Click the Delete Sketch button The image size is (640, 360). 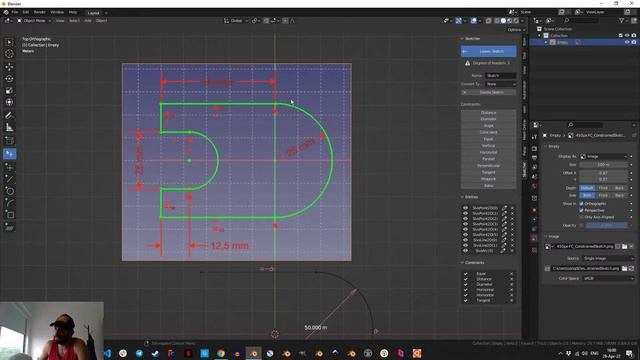[x=489, y=92]
